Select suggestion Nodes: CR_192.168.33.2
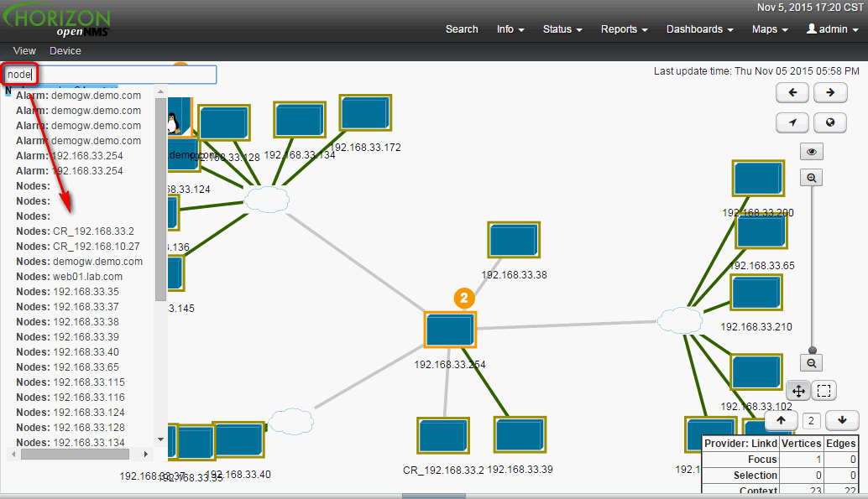The image size is (868, 499). pos(76,231)
